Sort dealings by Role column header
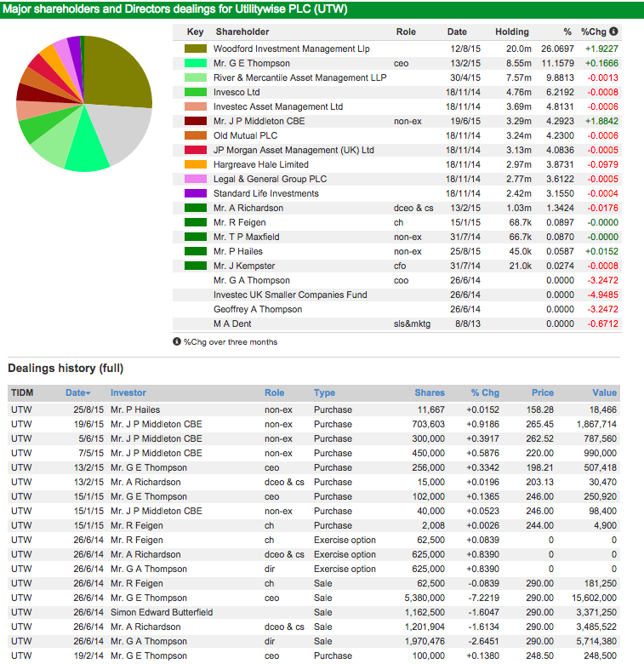 tap(274, 392)
